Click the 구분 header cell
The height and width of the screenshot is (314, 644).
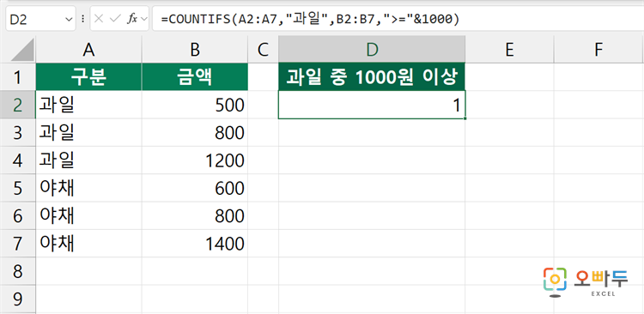88,76
